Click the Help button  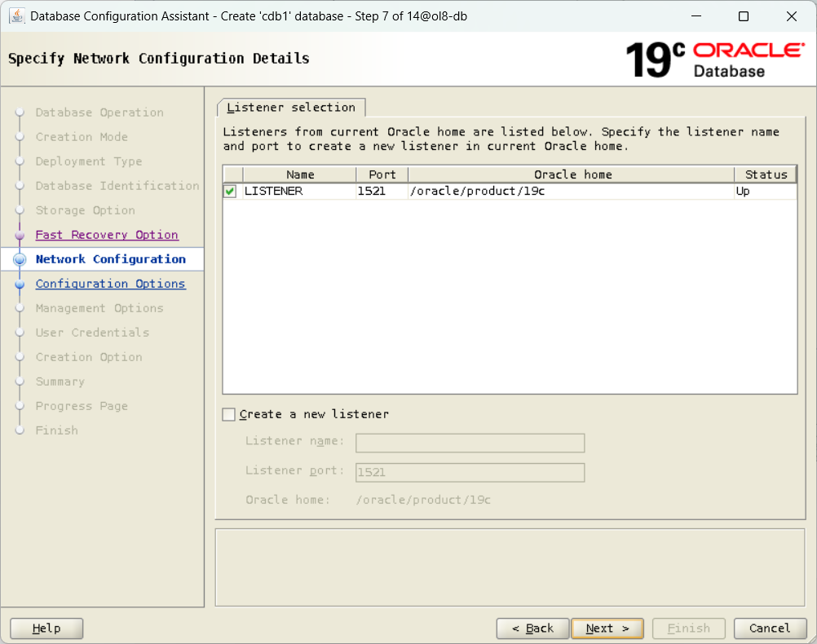click(x=46, y=629)
